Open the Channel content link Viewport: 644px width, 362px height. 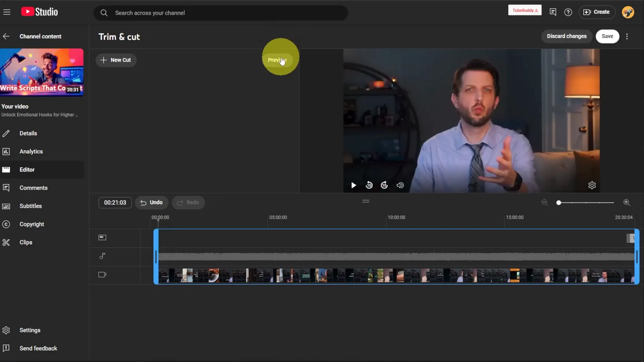[40, 36]
